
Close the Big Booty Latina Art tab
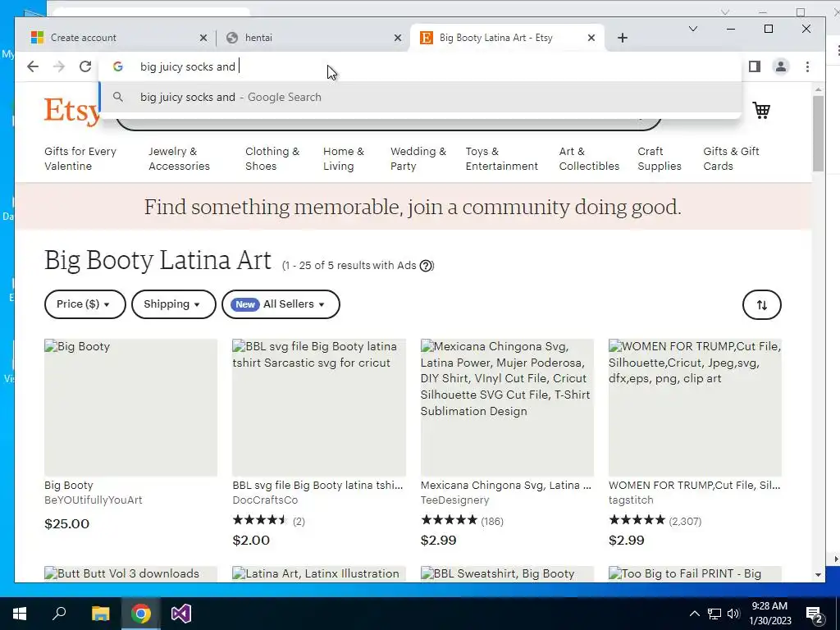coord(591,38)
